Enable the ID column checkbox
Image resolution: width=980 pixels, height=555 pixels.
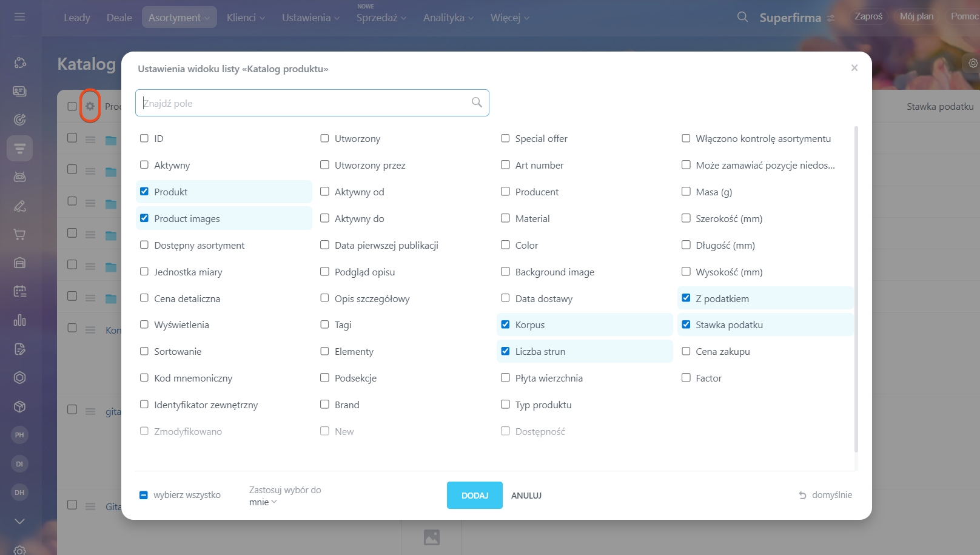click(144, 138)
